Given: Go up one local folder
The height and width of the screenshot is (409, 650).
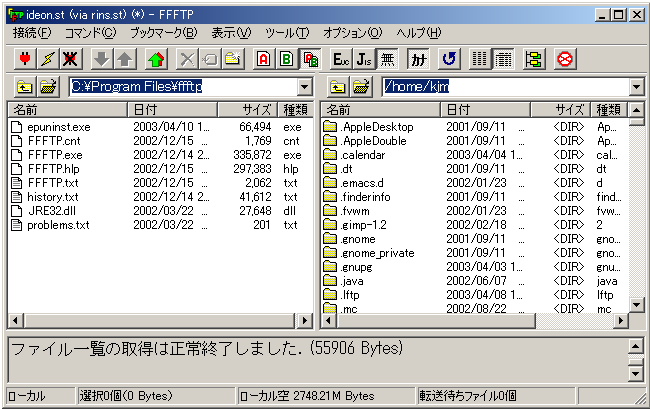Looking at the screenshot, I should [25, 87].
